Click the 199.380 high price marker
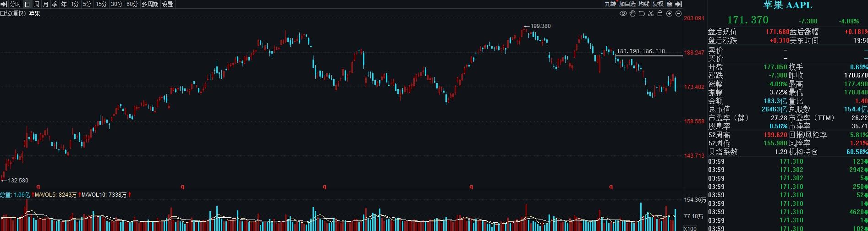The image size is (868, 231). 540,26
